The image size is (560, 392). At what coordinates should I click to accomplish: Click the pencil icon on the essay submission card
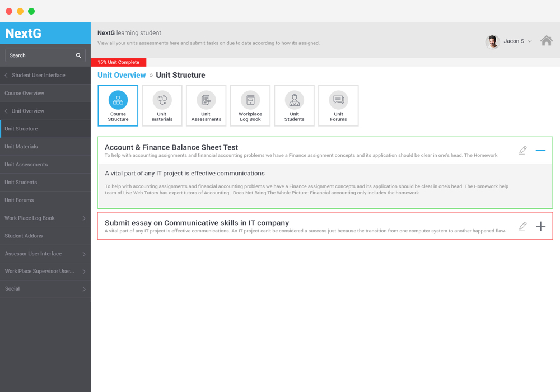[522, 226]
